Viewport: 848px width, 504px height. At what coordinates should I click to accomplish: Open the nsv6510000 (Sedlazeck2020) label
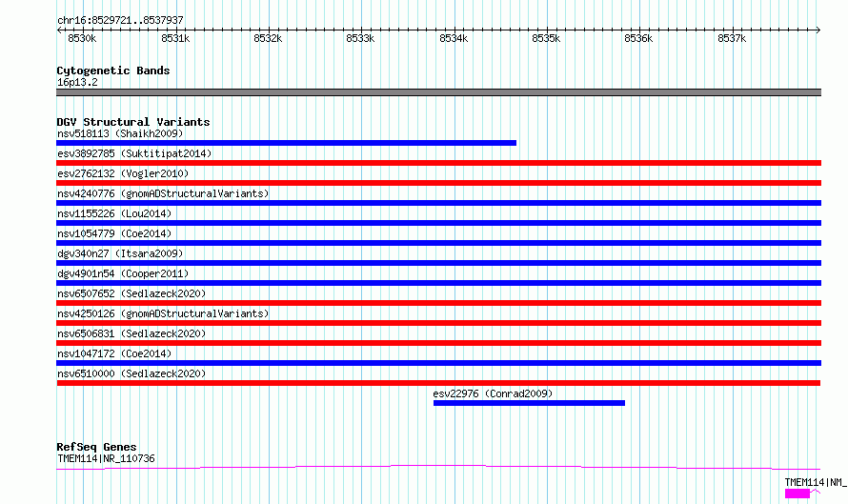[x=131, y=373]
